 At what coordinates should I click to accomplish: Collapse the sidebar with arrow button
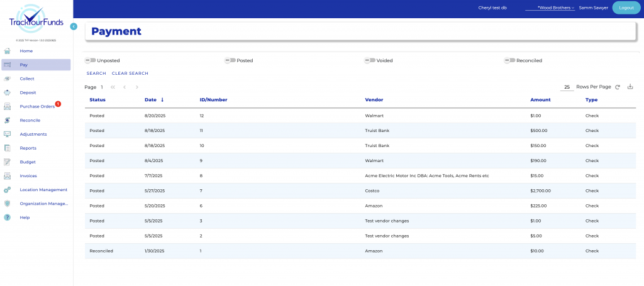pos(74,26)
